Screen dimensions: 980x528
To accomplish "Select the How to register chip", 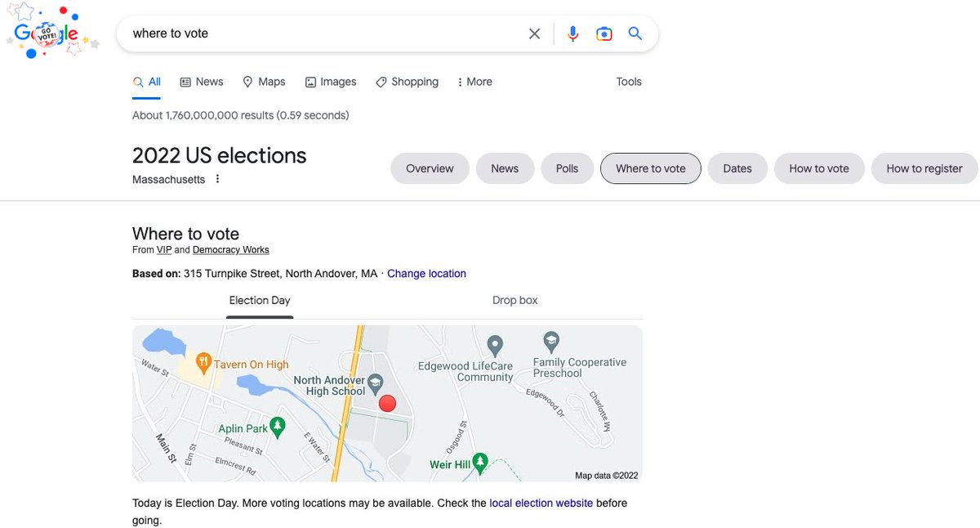I will point(924,168).
